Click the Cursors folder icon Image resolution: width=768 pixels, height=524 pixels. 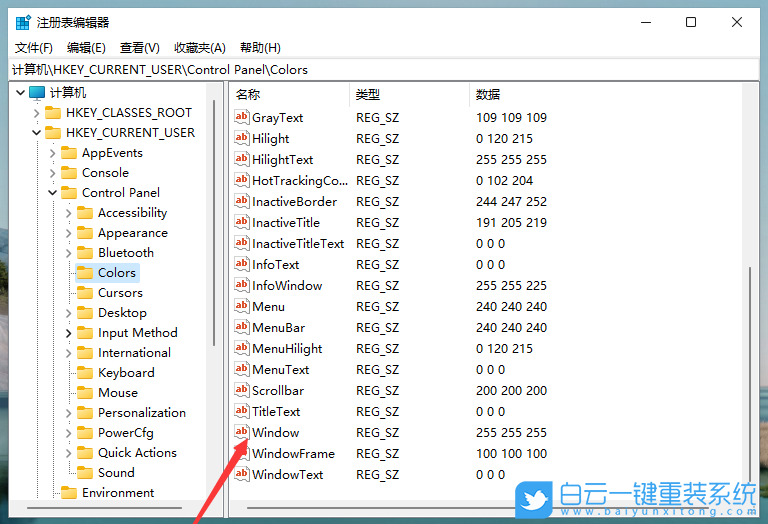(x=85, y=293)
